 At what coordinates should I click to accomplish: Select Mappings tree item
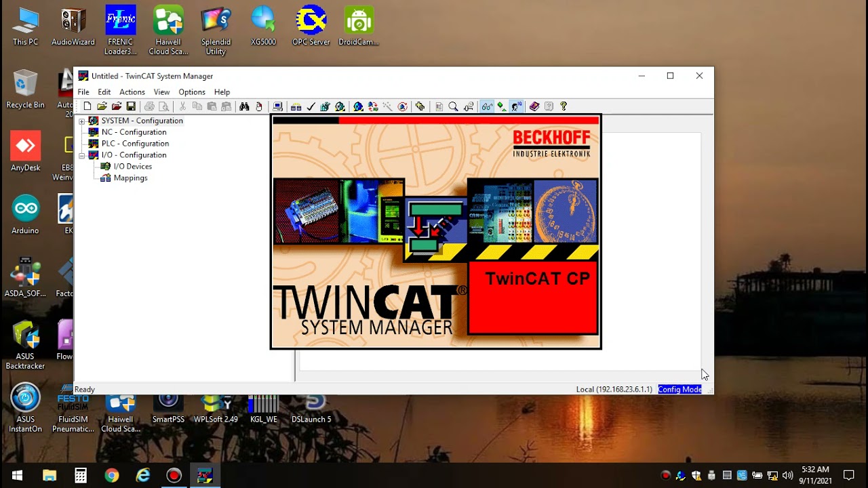[x=130, y=178]
